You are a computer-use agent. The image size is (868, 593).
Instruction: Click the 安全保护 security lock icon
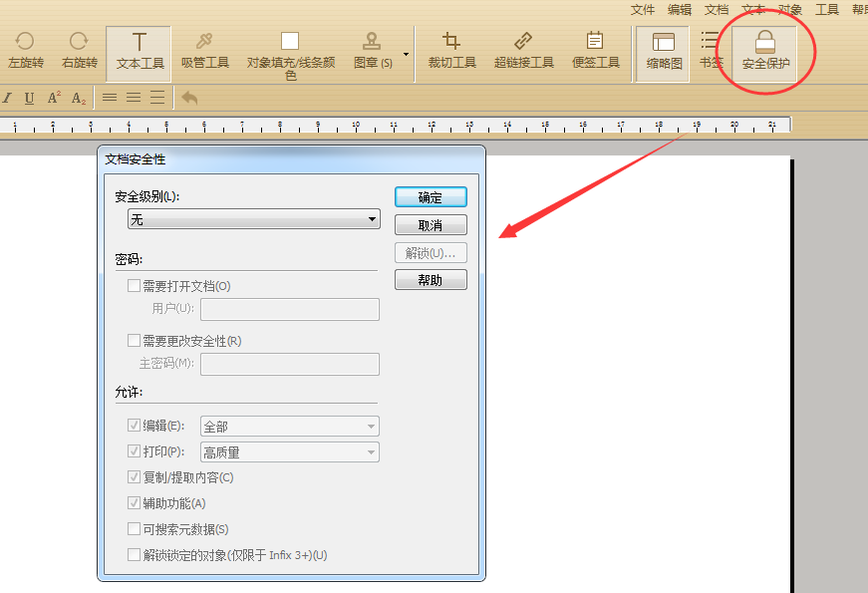point(765,53)
